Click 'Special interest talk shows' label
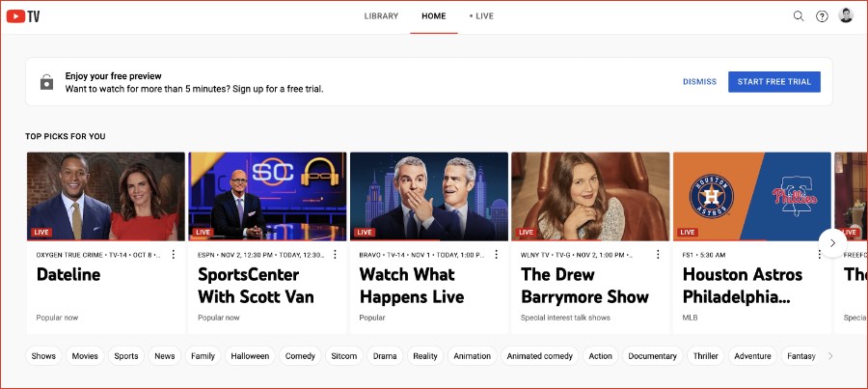 coord(565,318)
